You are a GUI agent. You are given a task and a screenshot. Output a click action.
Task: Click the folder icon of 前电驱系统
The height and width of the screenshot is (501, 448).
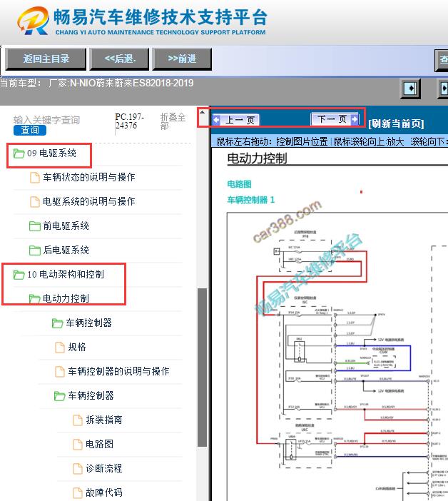[34, 226]
